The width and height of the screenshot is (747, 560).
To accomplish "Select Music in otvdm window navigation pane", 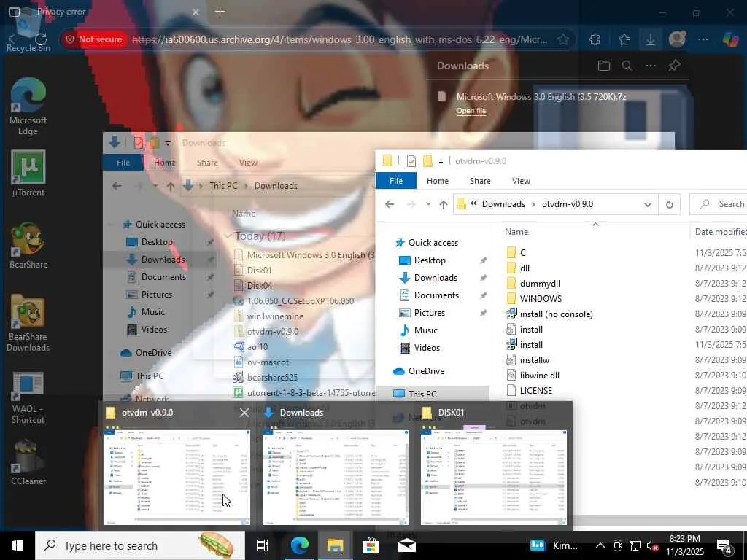I will click(x=425, y=330).
